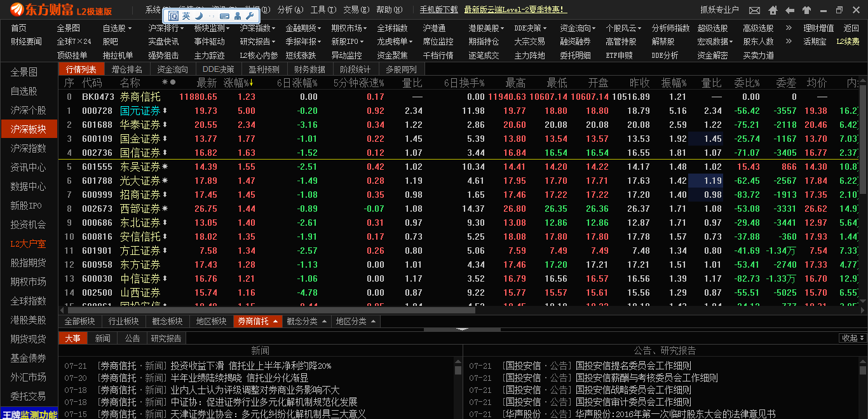This screenshot has height=419, width=868.
Task: Switch to 盈利预测 tab
Action: pyautogui.click(x=264, y=69)
